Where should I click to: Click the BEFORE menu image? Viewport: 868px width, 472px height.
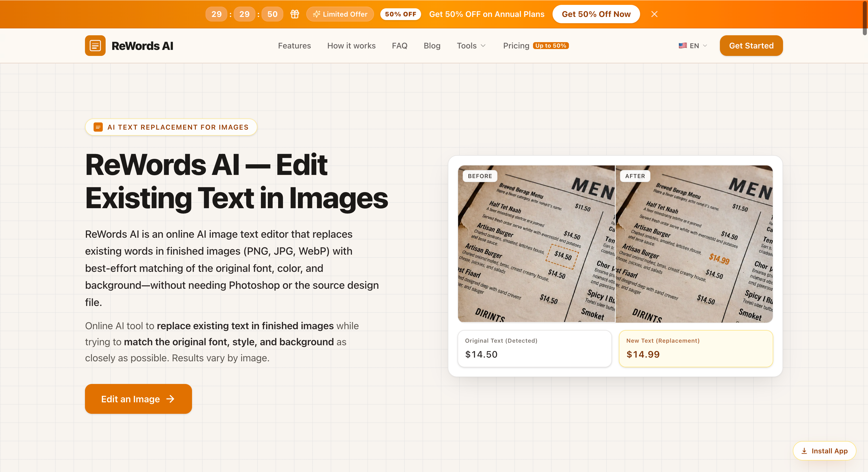(536, 244)
